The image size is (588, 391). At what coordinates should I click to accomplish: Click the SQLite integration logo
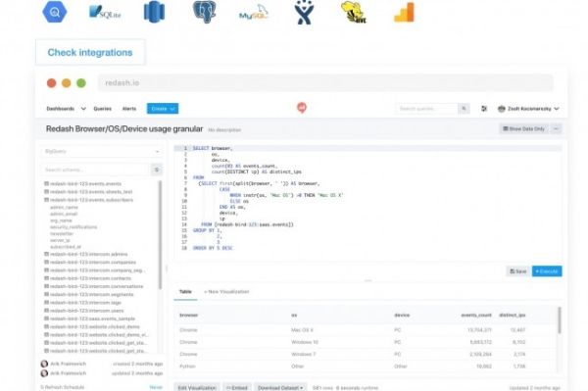tap(105, 12)
